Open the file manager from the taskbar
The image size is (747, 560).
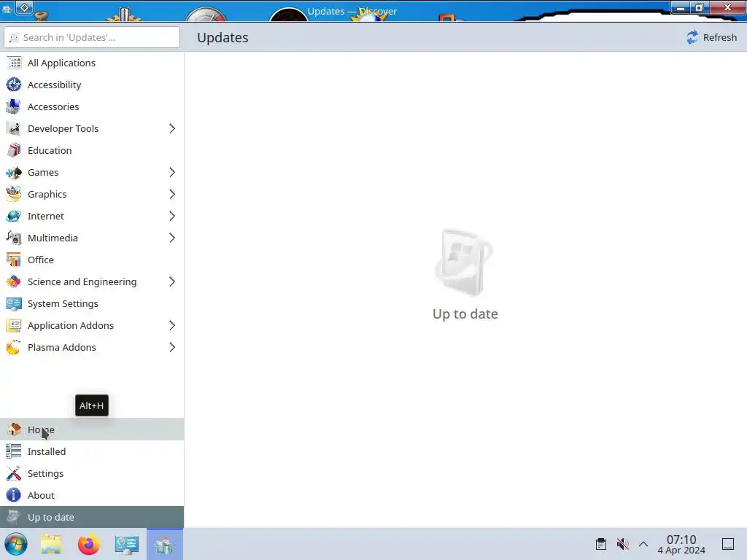[51, 544]
